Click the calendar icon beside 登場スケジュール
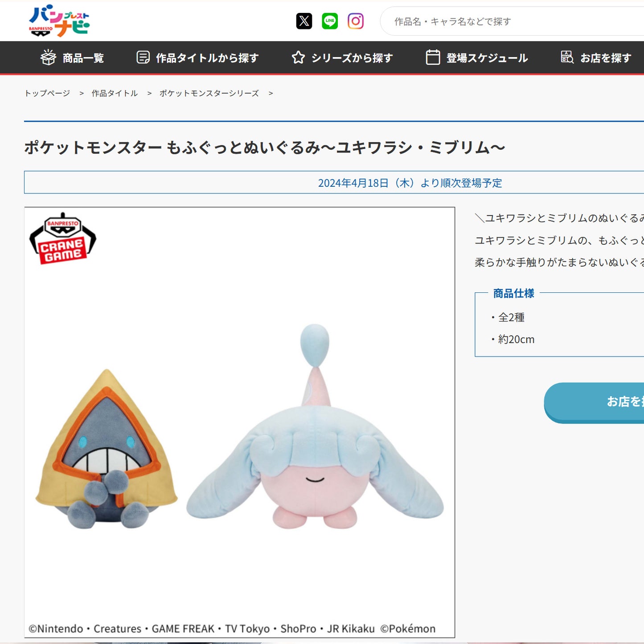Image resolution: width=644 pixels, height=644 pixels. coord(433,57)
